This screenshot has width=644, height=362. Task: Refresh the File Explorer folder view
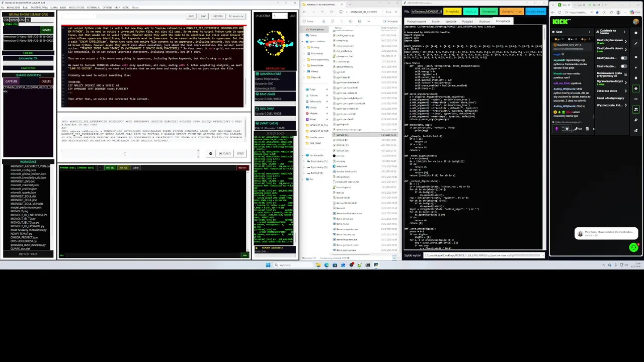[331, 12]
